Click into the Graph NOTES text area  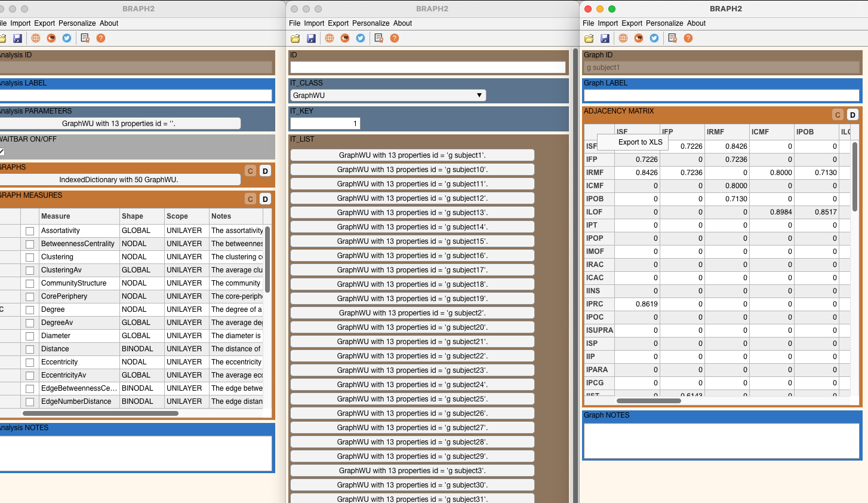point(721,441)
